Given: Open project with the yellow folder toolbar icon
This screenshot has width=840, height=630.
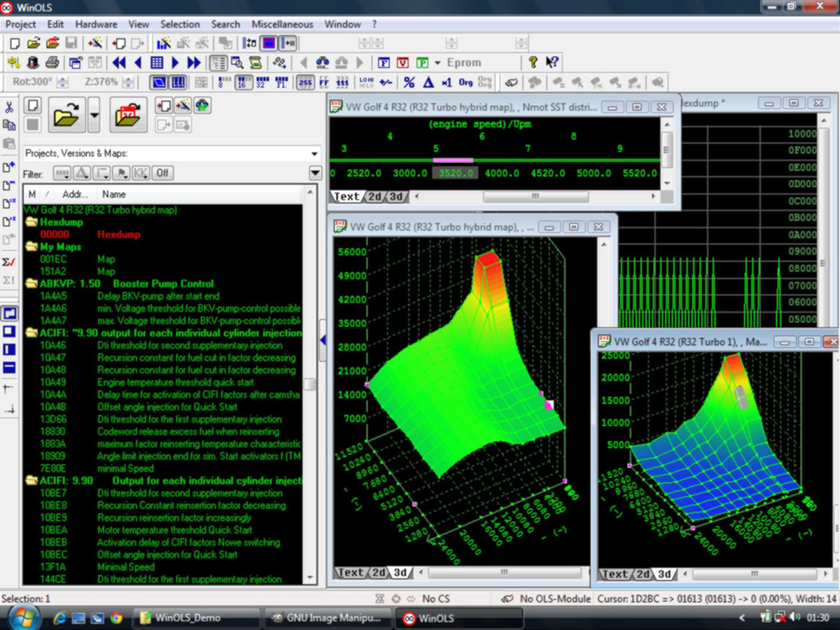Looking at the screenshot, I should [34, 43].
